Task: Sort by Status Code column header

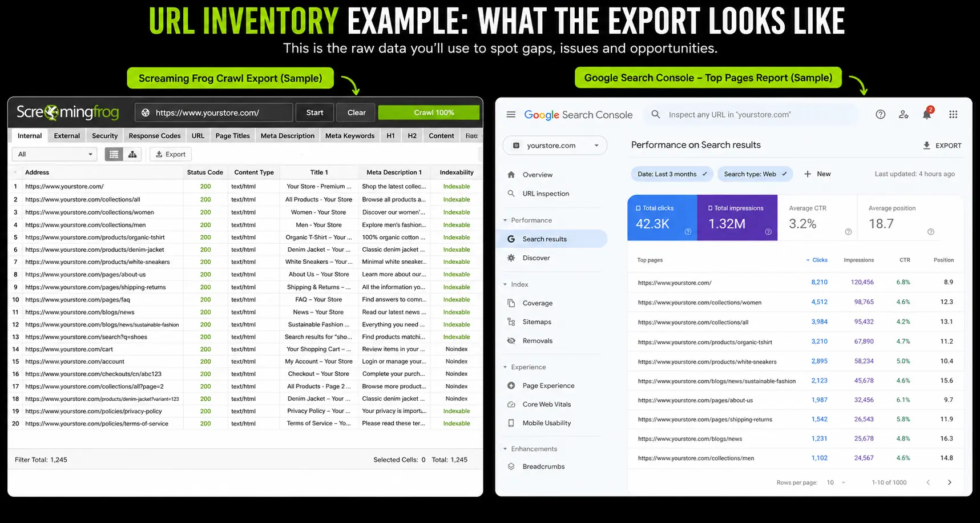Action: click(205, 172)
